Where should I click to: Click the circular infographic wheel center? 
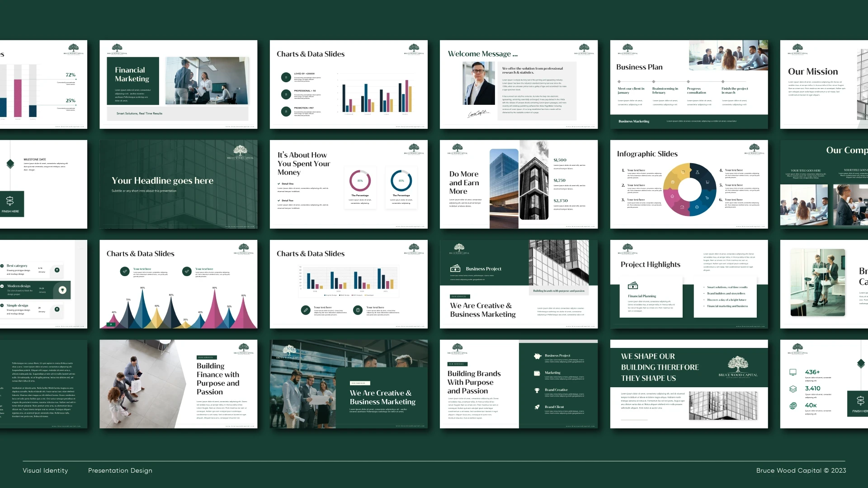coord(690,190)
